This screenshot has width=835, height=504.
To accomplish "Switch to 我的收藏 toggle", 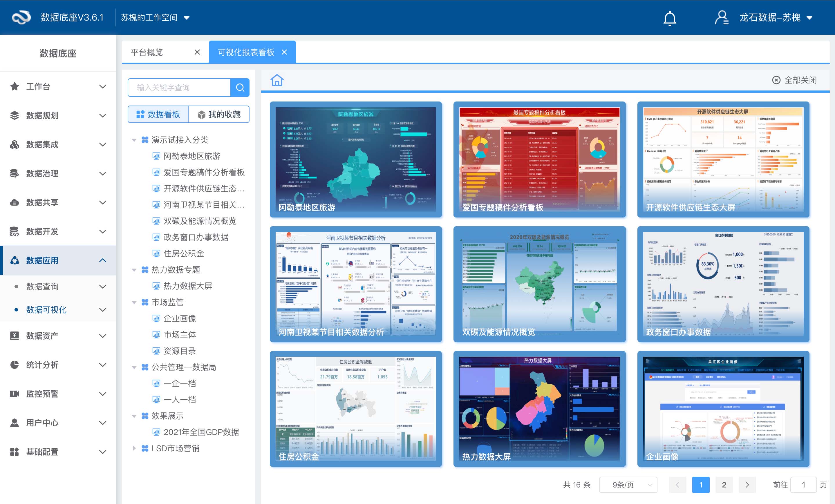I will point(219,115).
